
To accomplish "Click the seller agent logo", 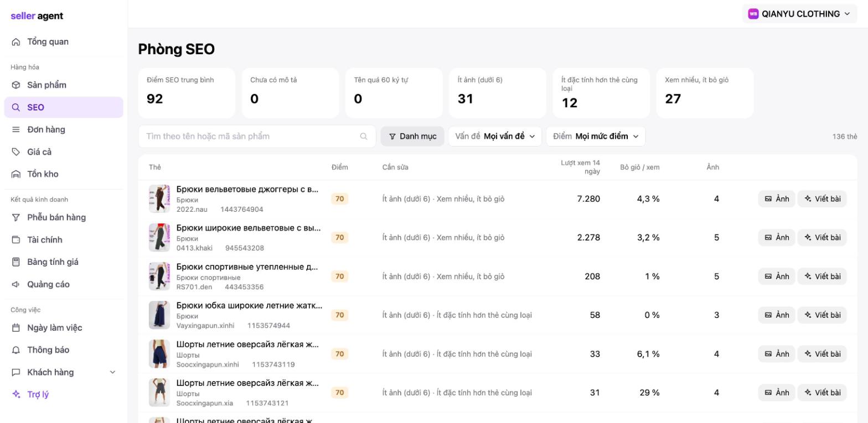I will tap(37, 16).
